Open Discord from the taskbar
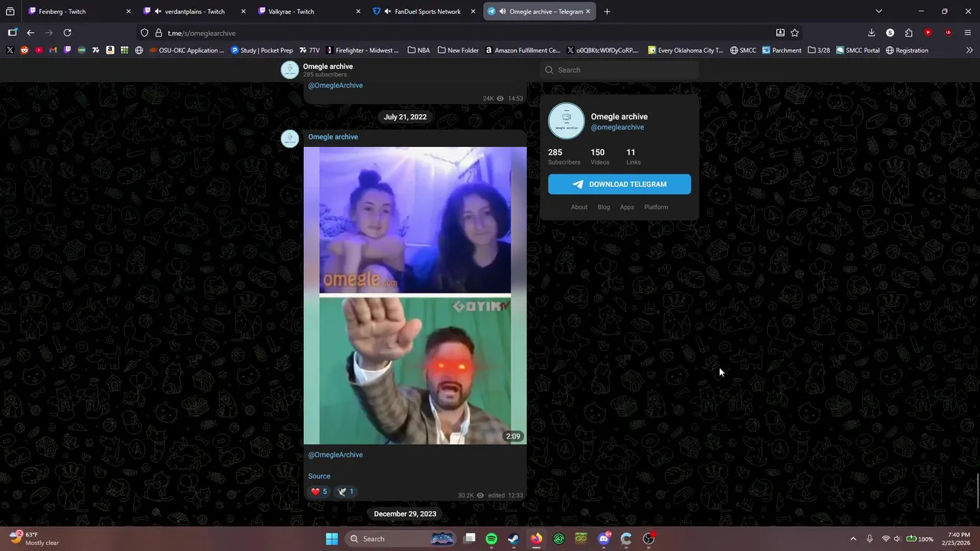Viewport: 980px width, 551px height. click(604, 539)
